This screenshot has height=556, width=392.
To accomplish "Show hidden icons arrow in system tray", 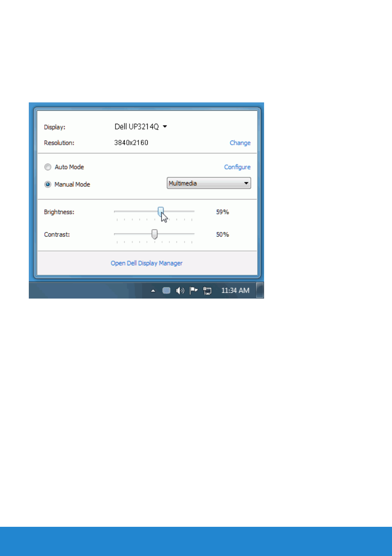I will point(153,291).
